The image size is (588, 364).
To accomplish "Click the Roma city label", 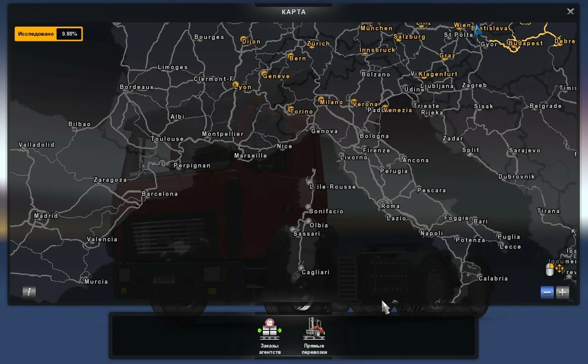I will (x=391, y=206).
